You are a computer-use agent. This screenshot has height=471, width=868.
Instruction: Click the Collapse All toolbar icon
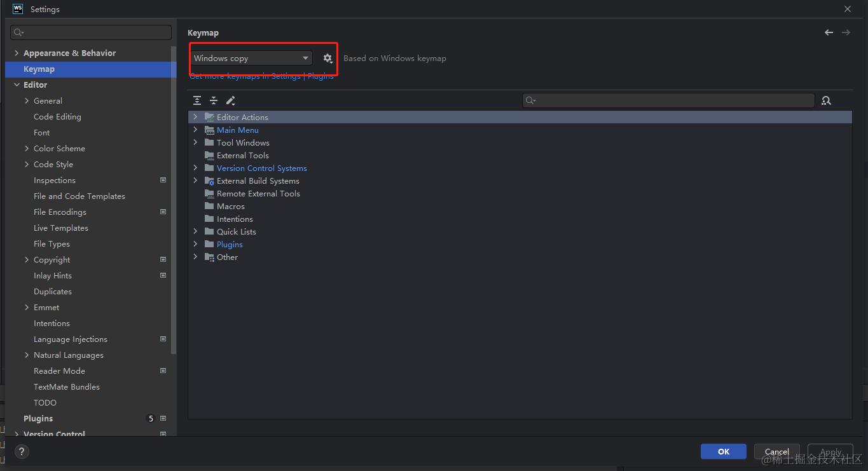coord(214,100)
